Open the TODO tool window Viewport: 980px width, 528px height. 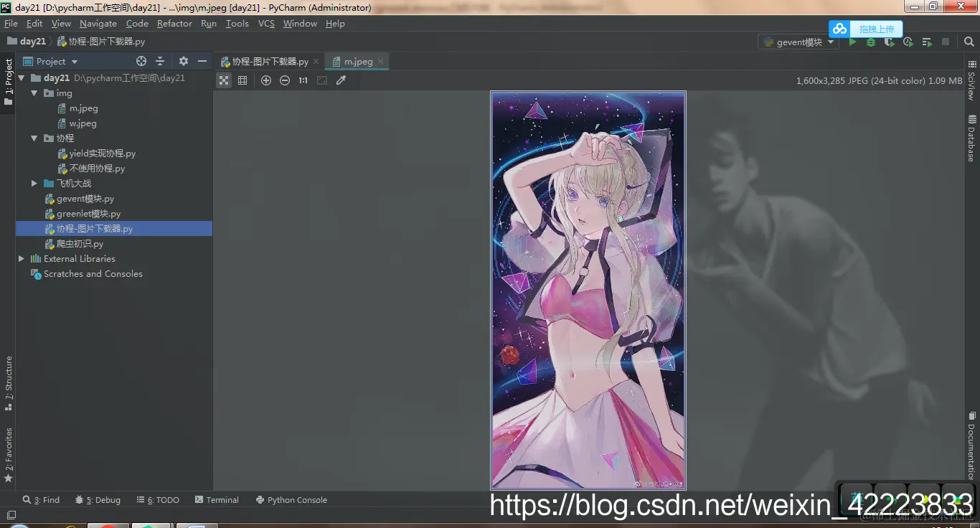click(x=158, y=500)
